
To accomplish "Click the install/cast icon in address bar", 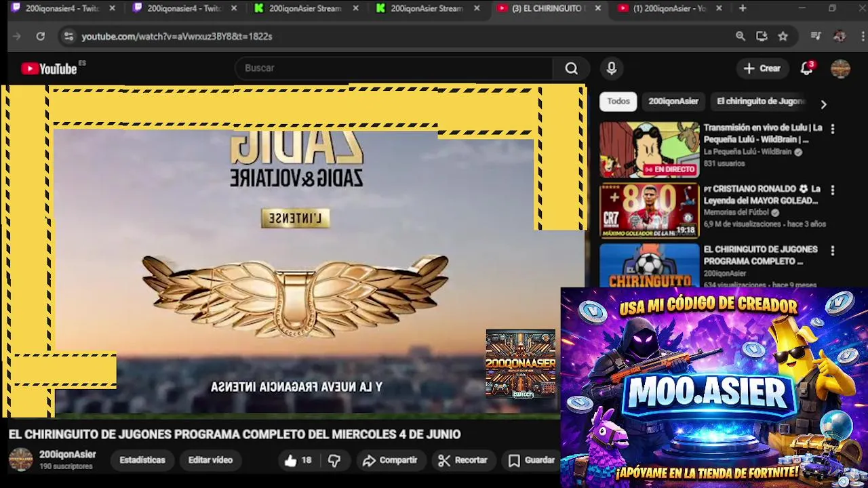I will (x=762, y=37).
